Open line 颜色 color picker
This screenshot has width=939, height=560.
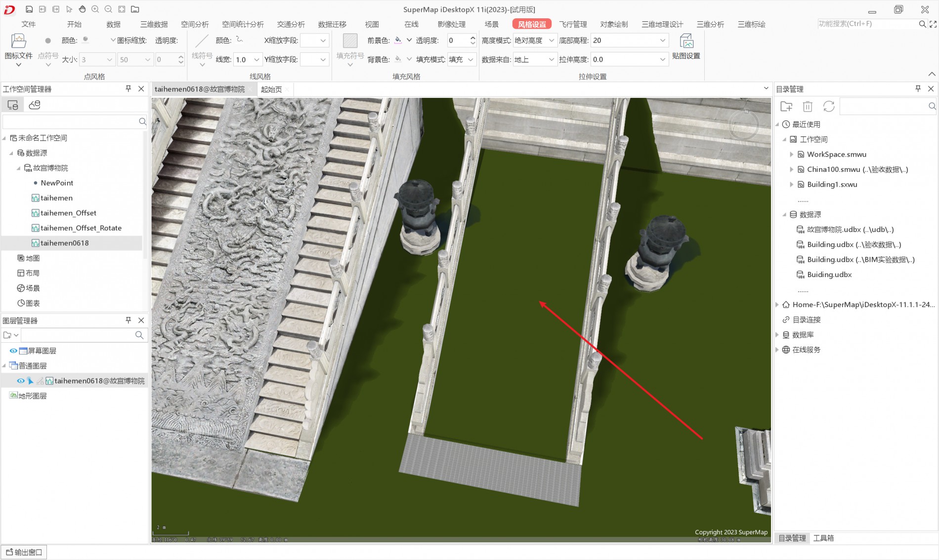[x=239, y=40]
